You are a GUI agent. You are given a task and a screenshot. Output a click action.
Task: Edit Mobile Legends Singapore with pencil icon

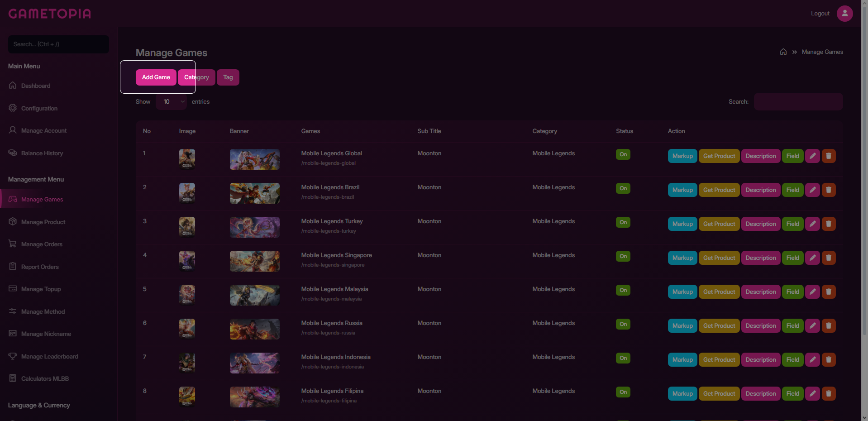[812, 258]
